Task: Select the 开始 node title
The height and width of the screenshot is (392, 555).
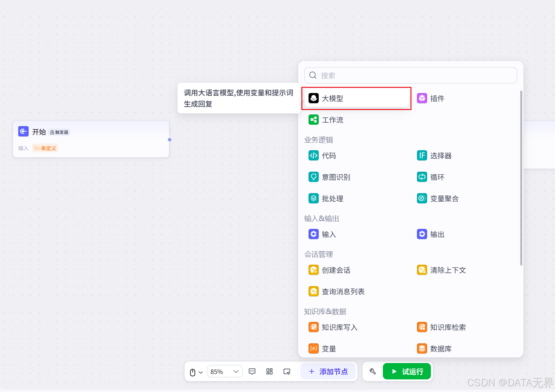Action: tap(39, 132)
